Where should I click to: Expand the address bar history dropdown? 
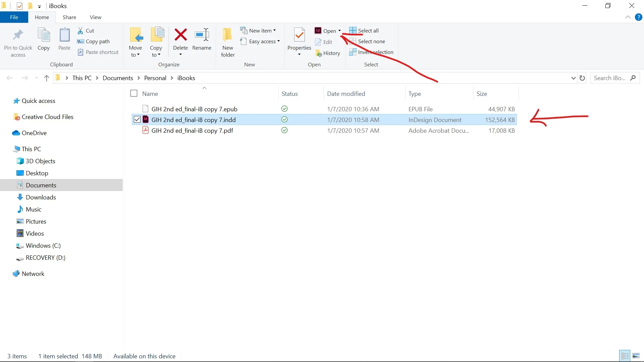coord(573,78)
